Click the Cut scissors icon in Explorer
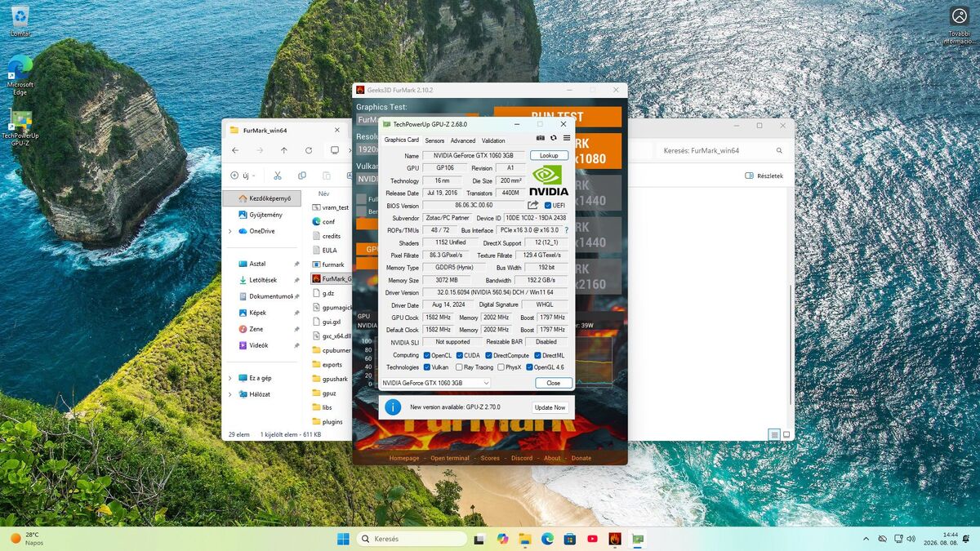 point(278,176)
